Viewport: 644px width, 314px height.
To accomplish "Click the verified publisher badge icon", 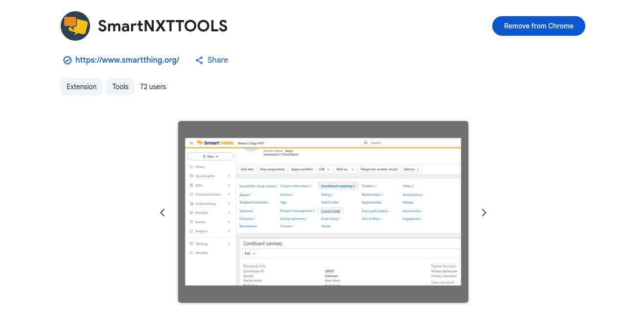I will tap(68, 60).
